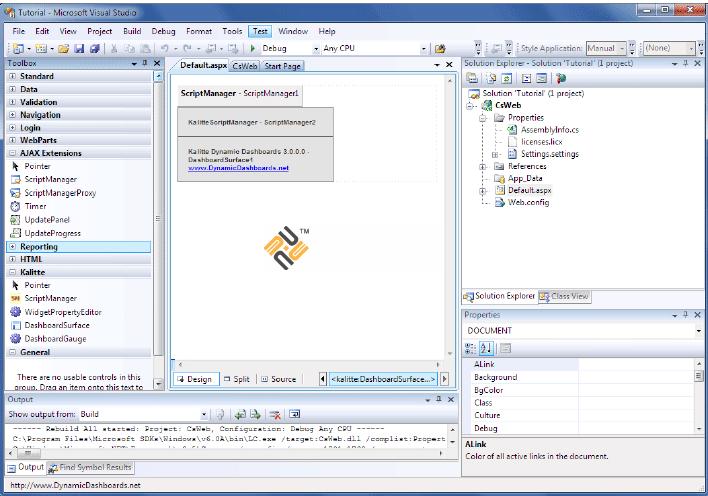Screen dimensions: 708x496
Task: Open the Style Application Manual dropdown
Action: tap(622, 48)
